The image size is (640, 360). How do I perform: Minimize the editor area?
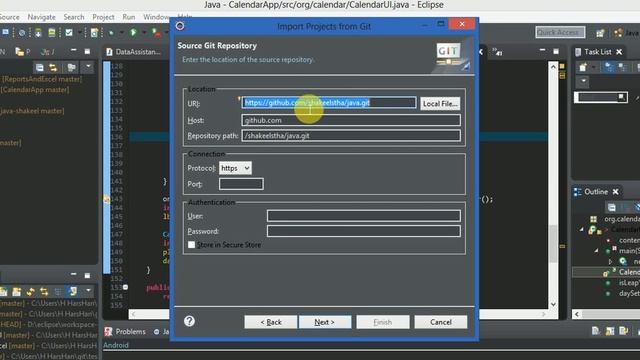[x=542, y=50]
